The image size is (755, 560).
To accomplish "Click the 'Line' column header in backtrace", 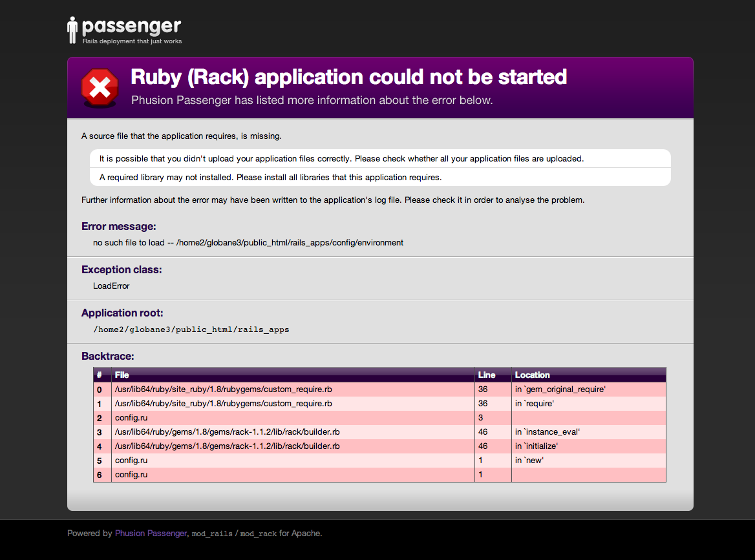I will (486, 375).
